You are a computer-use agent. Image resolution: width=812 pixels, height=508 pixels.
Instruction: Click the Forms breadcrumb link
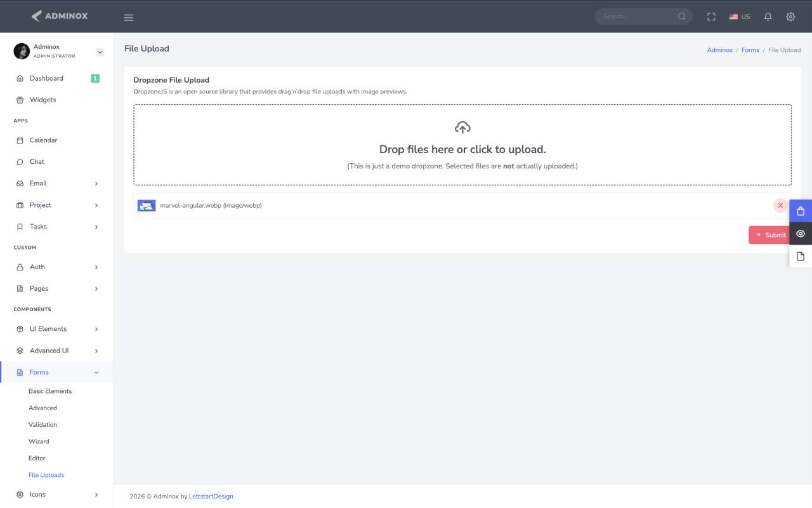(750, 50)
